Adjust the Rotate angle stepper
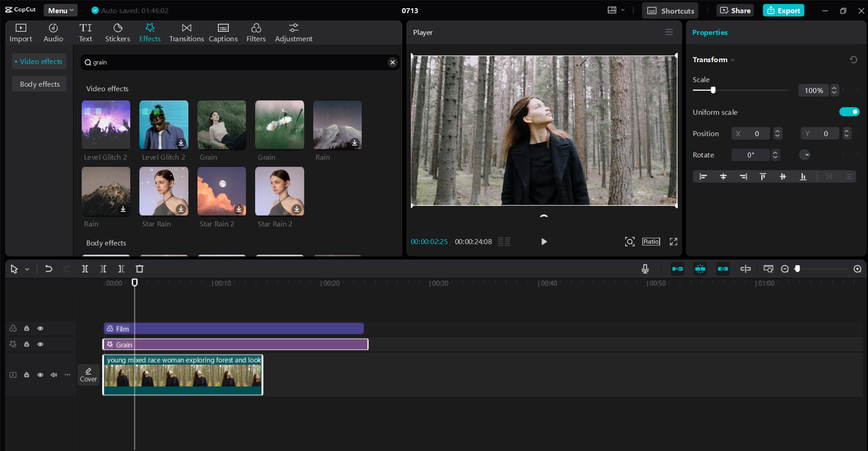This screenshot has width=868, height=451. [775, 155]
